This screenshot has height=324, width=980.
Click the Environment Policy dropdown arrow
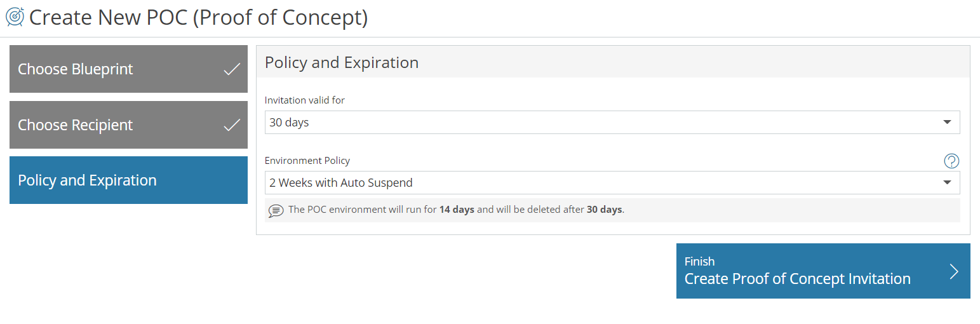click(947, 183)
